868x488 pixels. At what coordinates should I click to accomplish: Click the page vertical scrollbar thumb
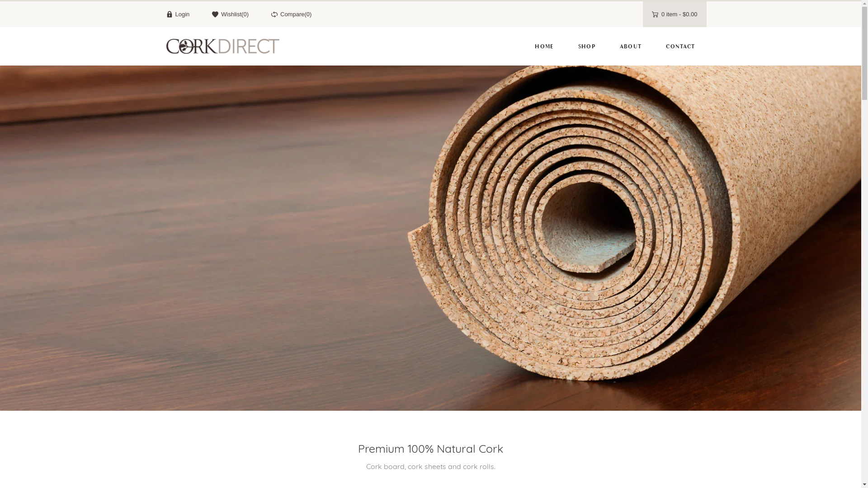pos(865,53)
